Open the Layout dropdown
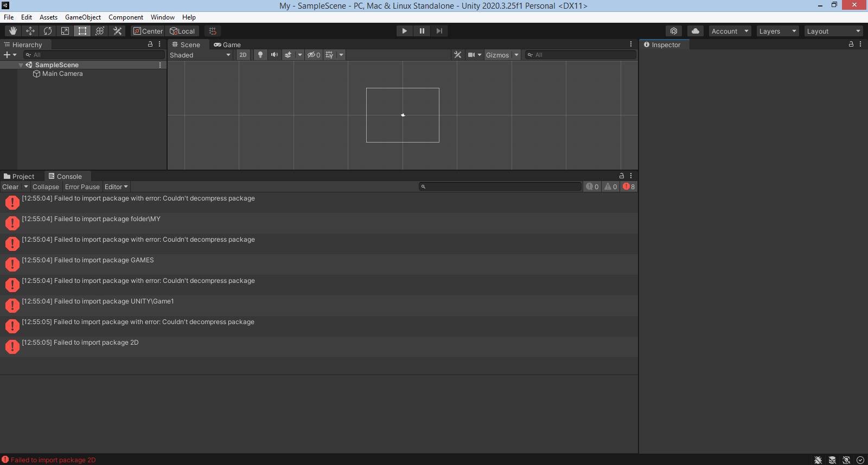868x465 pixels. 833,31
